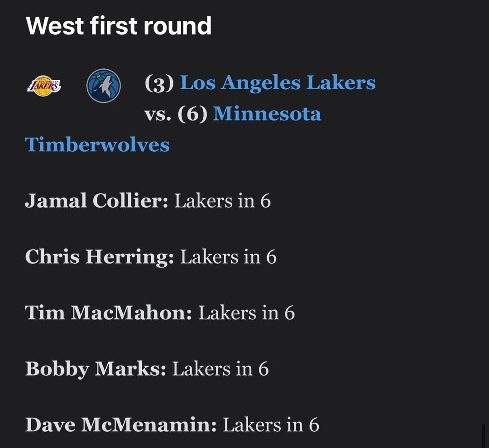Click the (3) seed number before Lakers
The image size is (489, 448).
click(159, 83)
